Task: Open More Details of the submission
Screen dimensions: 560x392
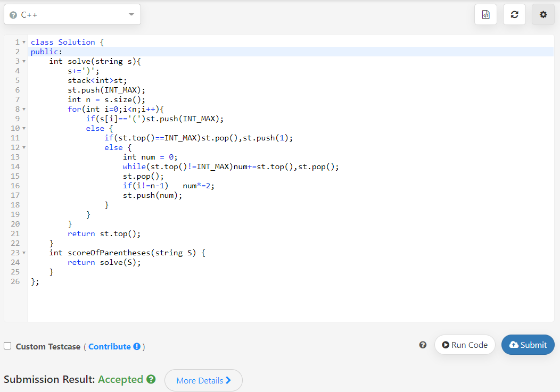Action: 203,380
